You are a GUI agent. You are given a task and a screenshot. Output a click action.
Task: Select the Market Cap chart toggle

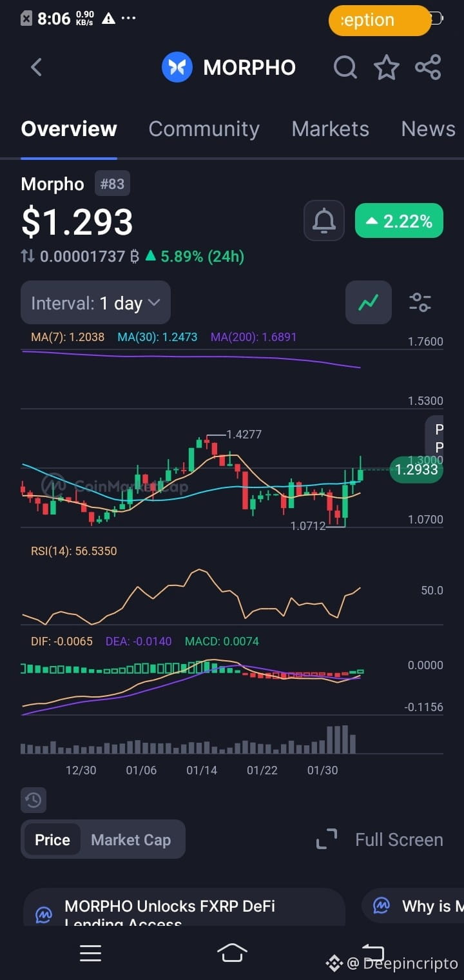pos(131,839)
